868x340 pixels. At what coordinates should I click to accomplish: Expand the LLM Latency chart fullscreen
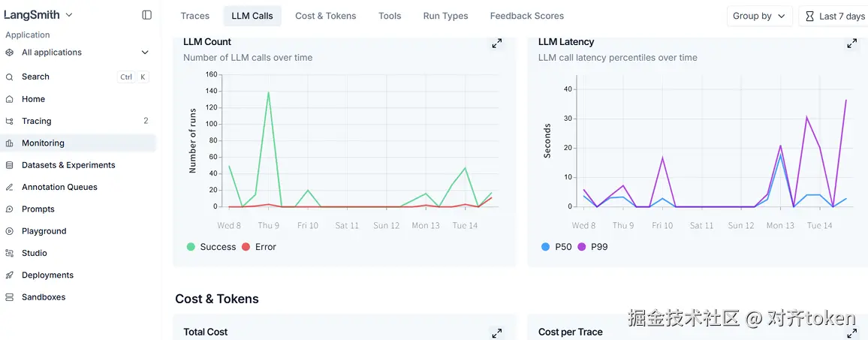pos(852,44)
